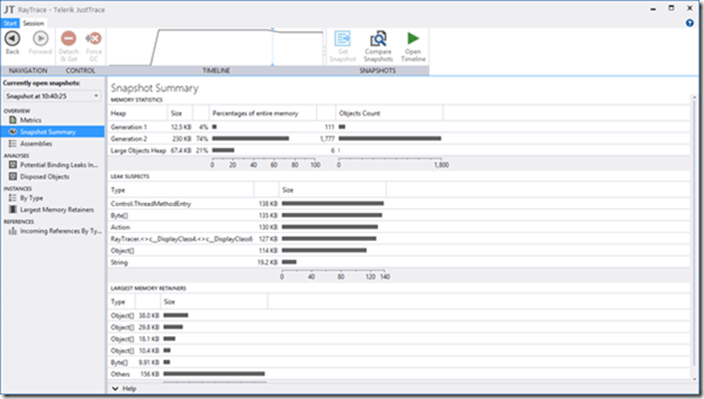The width and height of the screenshot is (704, 399).
Task: Click the green Open Timeline icon
Action: click(413, 38)
